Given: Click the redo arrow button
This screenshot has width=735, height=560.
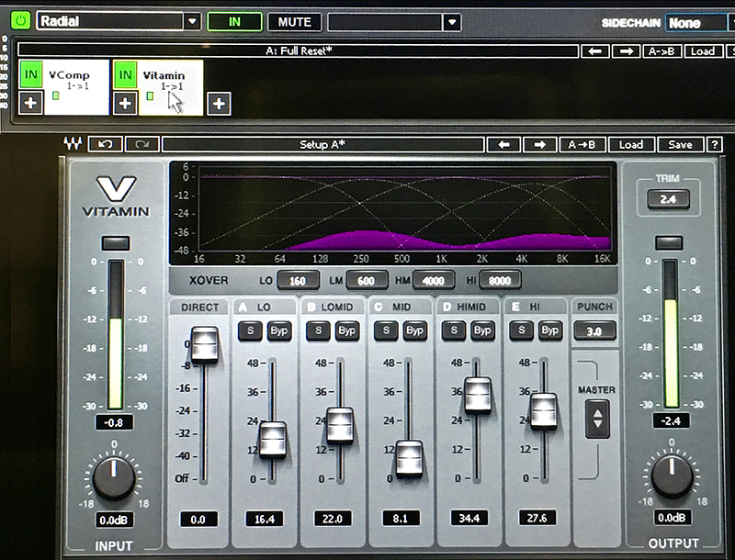Looking at the screenshot, I should [x=142, y=144].
